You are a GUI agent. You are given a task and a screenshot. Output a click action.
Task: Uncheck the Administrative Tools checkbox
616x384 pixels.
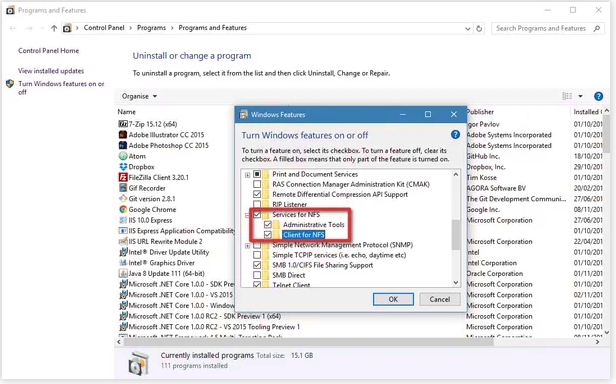(x=268, y=224)
